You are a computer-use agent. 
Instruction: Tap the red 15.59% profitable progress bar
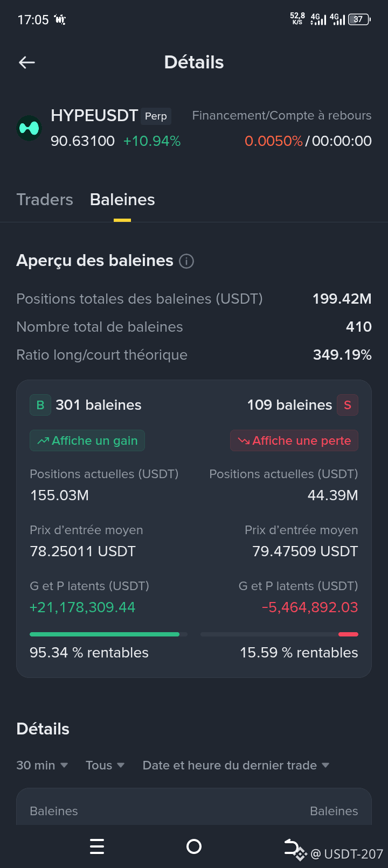pyautogui.click(x=279, y=634)
